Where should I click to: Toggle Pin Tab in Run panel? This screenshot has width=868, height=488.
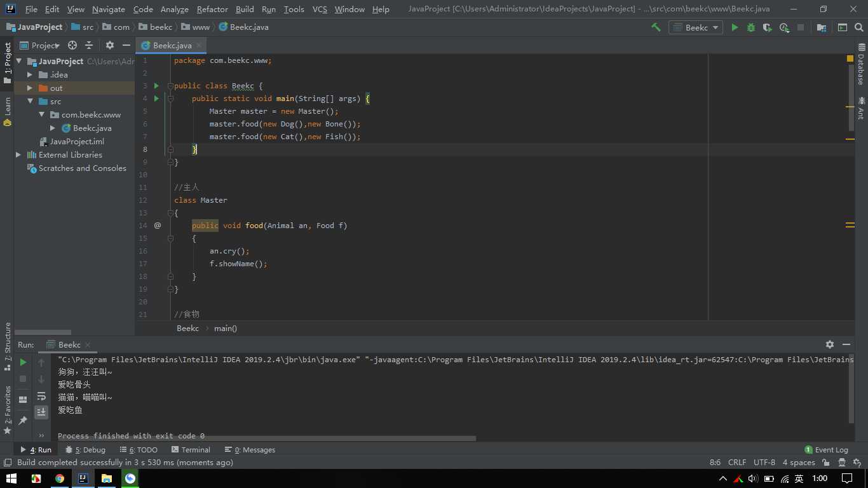(x=23, y=420)
